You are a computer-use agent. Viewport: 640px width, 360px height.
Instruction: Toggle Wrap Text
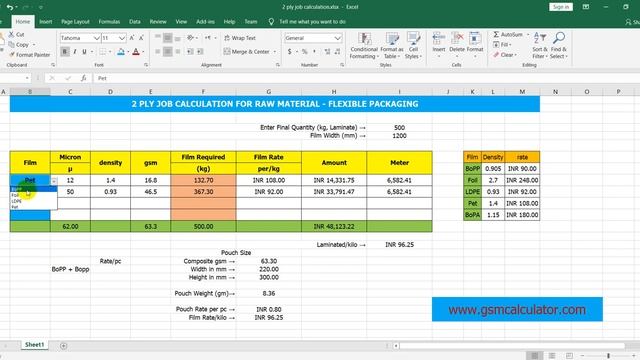click(240, 38)
